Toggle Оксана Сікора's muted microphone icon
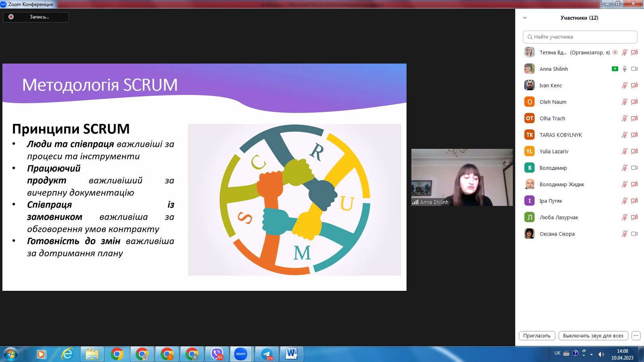Image resolution: width=644 pixels, height=362 pixels. pyautogui.click(x=624, y=234)
